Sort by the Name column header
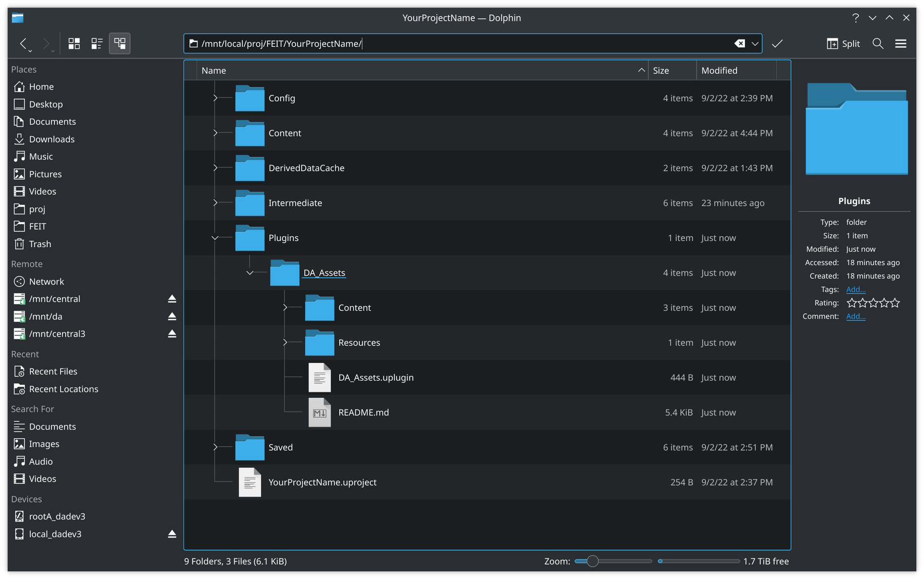 (422, 70)
